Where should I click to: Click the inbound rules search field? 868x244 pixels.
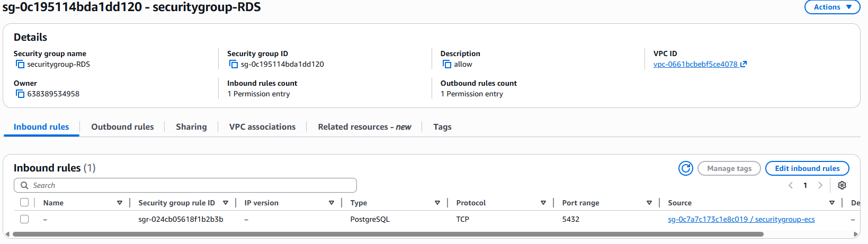tap(185, 185)
